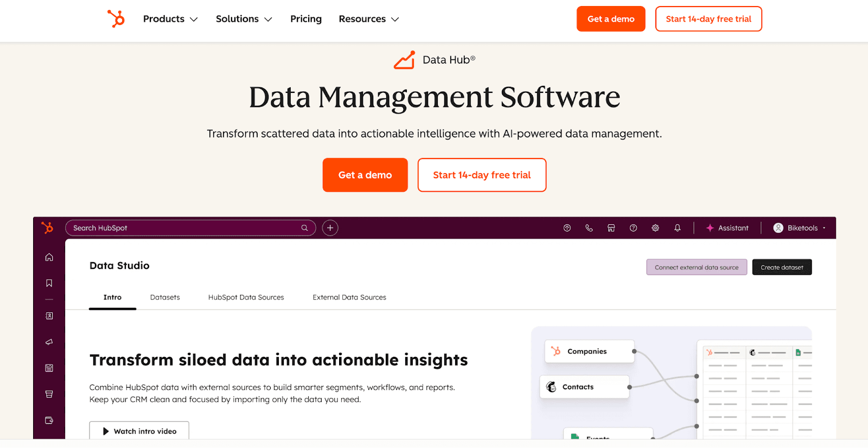868x448 pixels.
Task: Expand the Resources dropdown menu
Action: click(368, 19)
